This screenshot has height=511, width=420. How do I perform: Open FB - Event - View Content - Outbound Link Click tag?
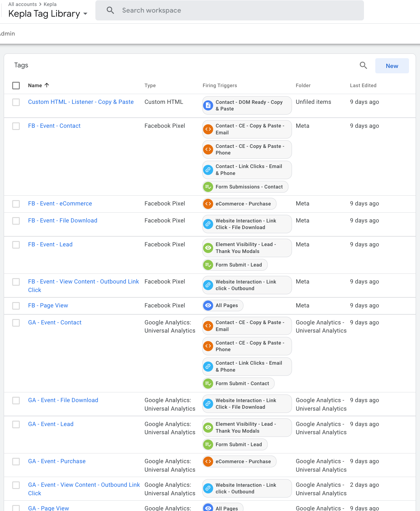click(x=83, y=286)
